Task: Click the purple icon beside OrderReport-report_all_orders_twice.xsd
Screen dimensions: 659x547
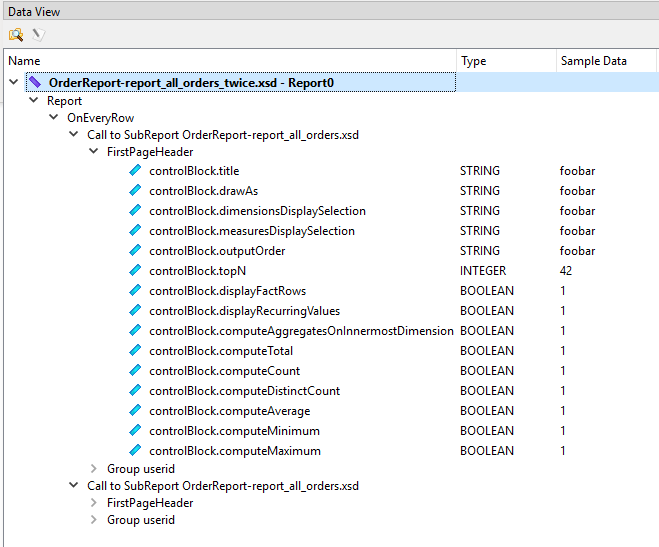Action: click(x=35, y=82)
